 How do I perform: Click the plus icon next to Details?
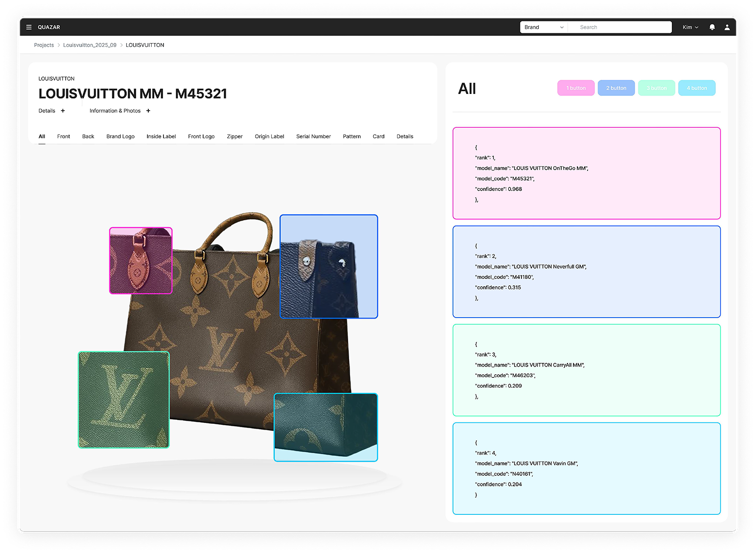63,111
